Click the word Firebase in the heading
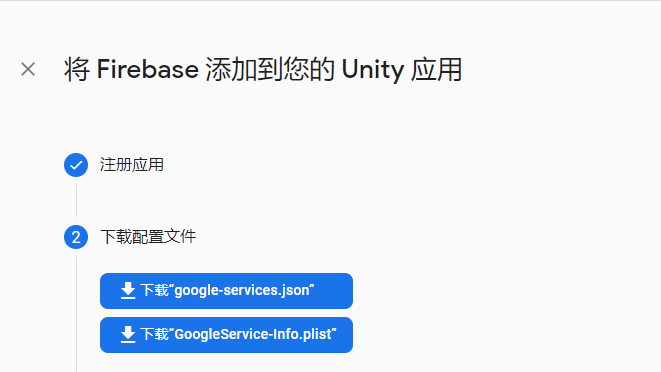This screenshot has height=372, width=661. pos(148,69)
